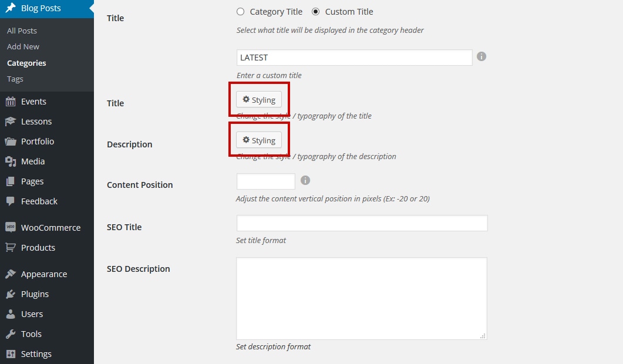623x364 pixels.
Task: Click the SEO Description textarea resize handle
Action: point(483,336)
